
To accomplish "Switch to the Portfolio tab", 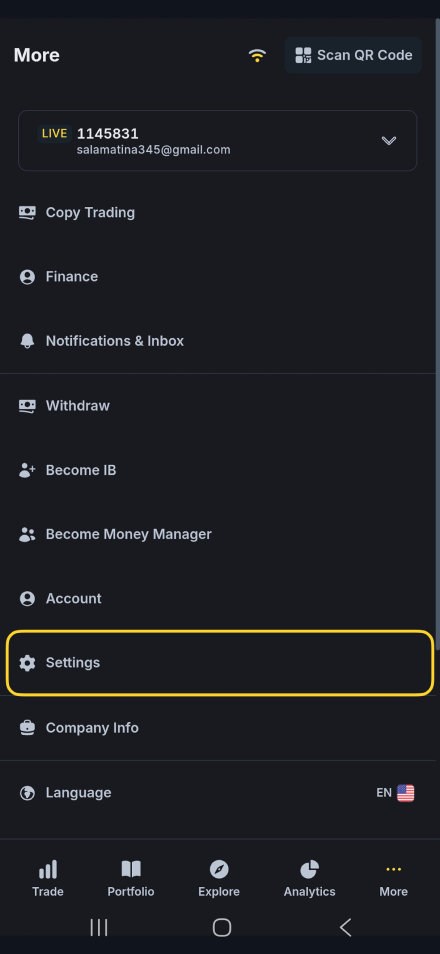I will point(131,879).
